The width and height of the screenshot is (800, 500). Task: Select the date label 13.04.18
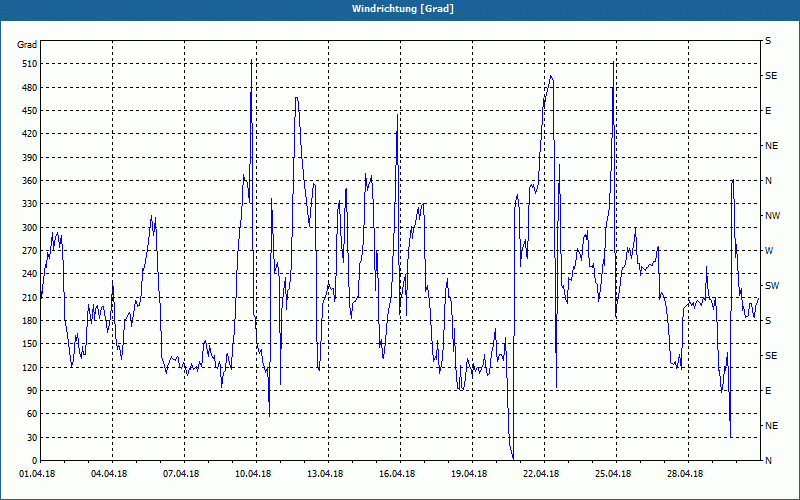(325, 474)
